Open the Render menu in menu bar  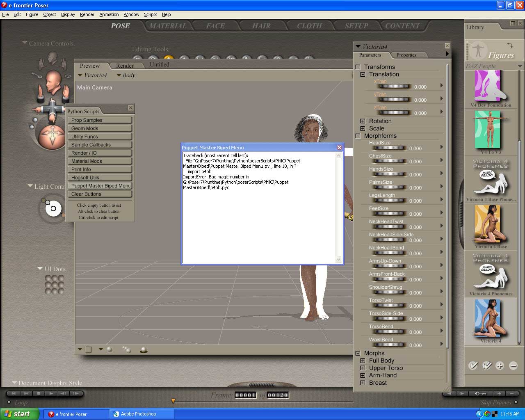coord(87,14)
